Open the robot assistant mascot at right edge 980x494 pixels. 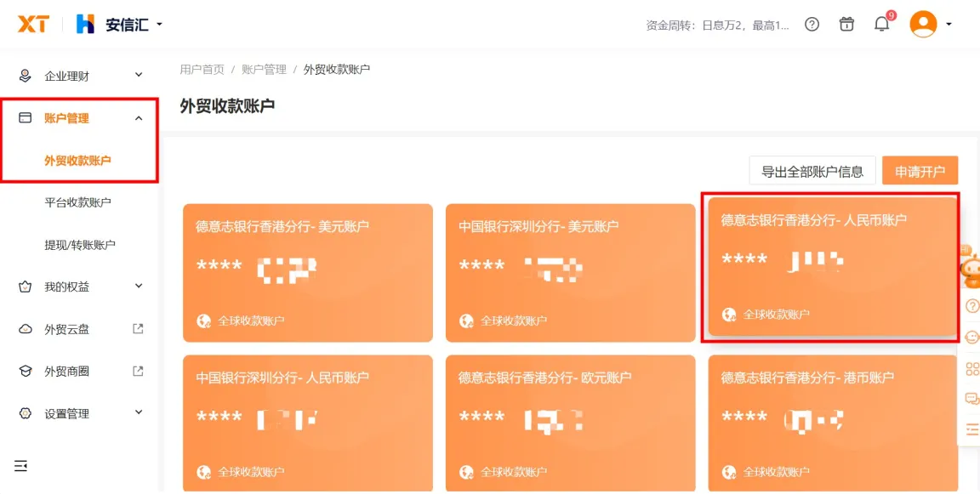point(970,265)
